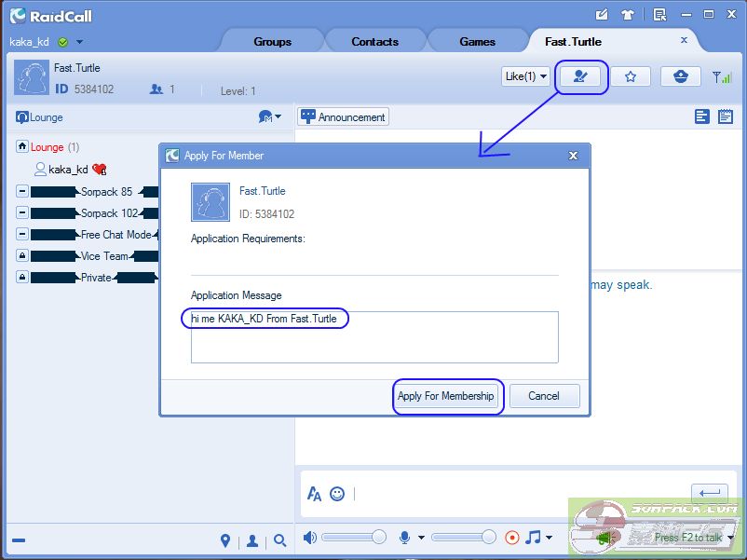Open the skin shirt icon in title bar

[628, 15]
